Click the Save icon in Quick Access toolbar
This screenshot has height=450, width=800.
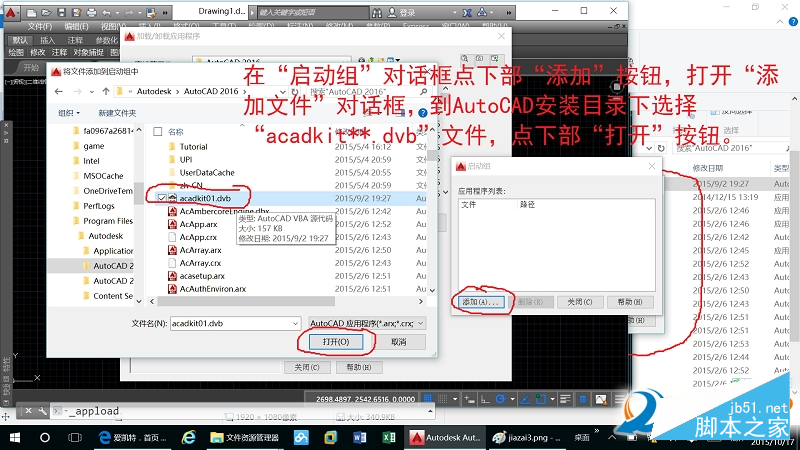[x=61, y=12]
